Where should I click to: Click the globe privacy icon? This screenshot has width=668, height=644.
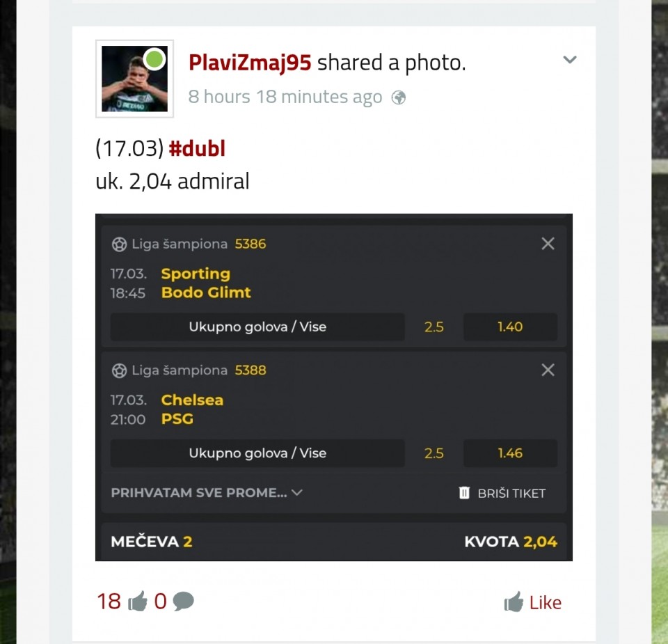(399, 97)
